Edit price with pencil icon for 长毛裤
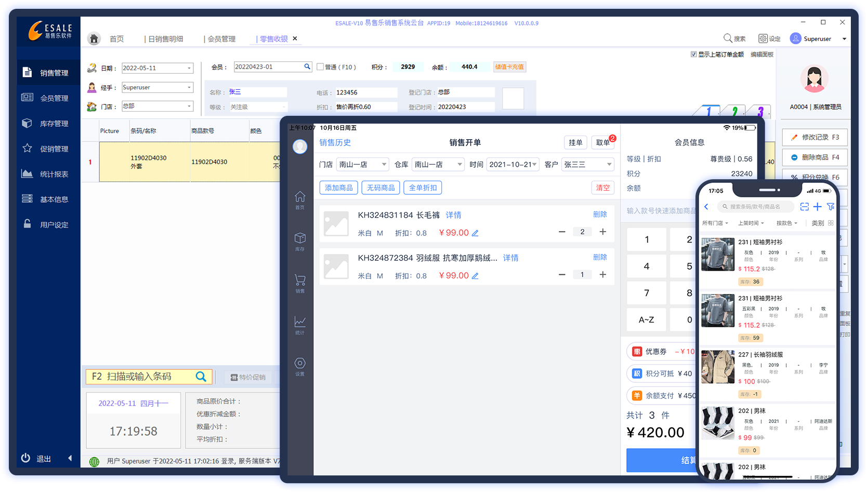This screenshot has height=493, width=868. [x=475, y=233]
